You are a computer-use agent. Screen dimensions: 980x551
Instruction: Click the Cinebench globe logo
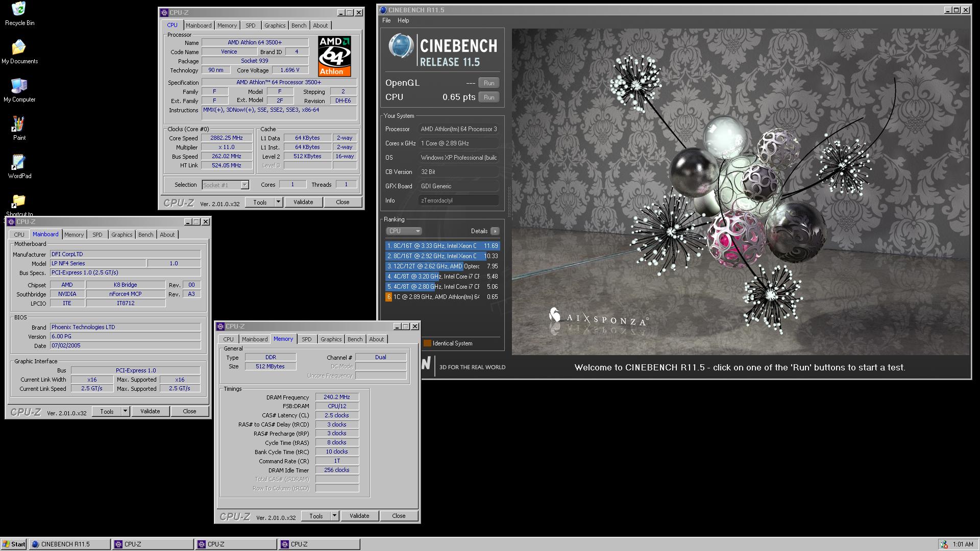point(401,46)
